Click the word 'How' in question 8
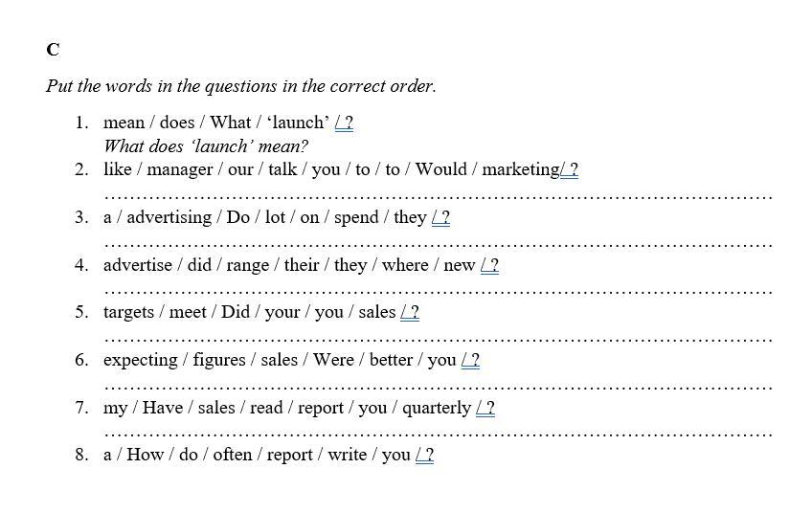The width and height of the screenshot is (812, 513). (x=145, y=455)
